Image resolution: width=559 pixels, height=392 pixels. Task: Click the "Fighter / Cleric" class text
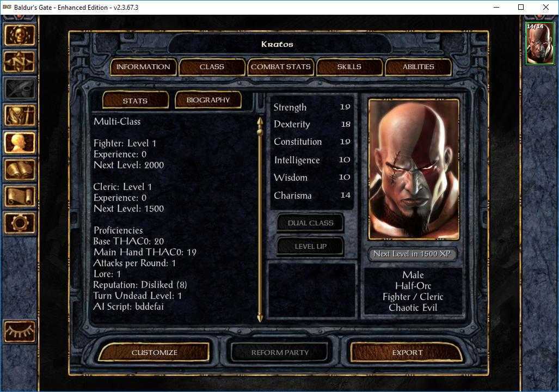click(x=413, y=297)
